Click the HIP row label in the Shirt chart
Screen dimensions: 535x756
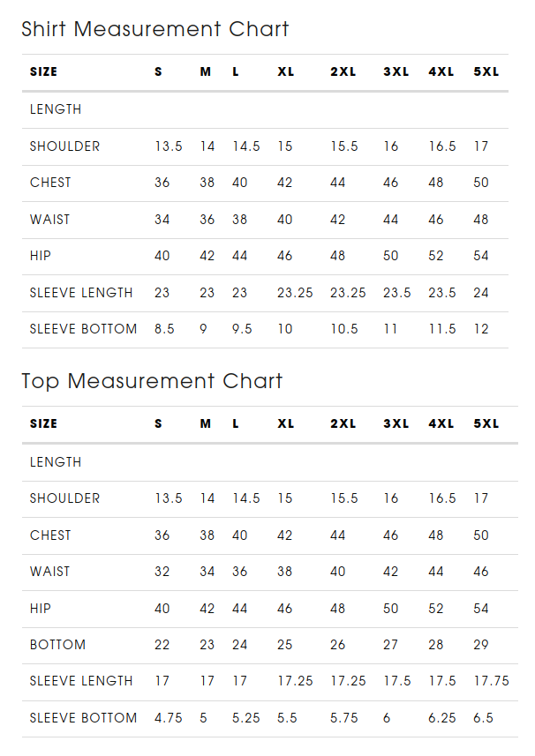(x=41, y=256)
